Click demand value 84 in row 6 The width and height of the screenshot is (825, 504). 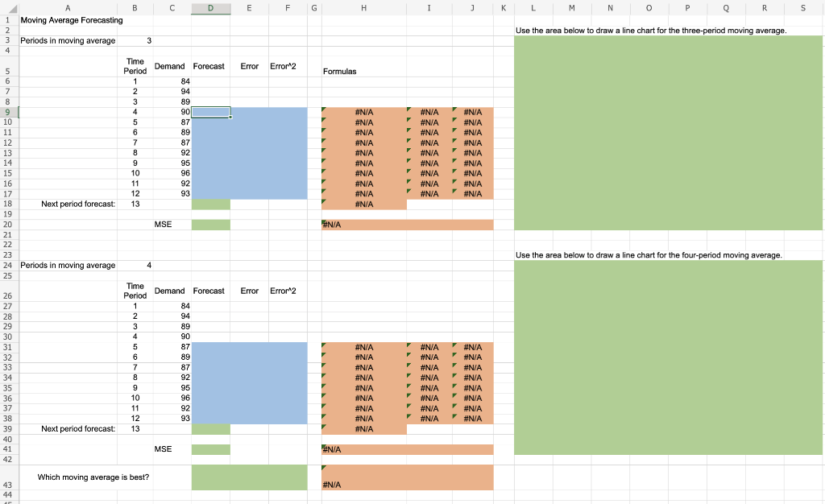tap(185, 81)
